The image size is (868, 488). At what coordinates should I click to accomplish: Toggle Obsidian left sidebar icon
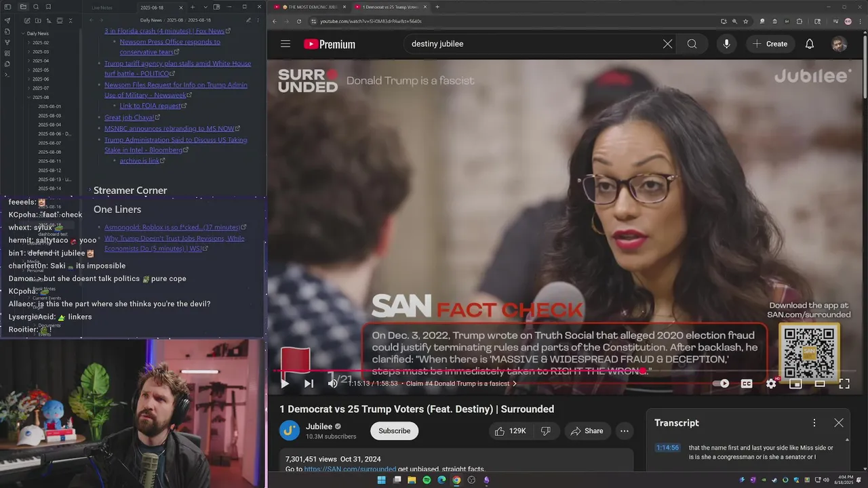[x=7, y=7]
